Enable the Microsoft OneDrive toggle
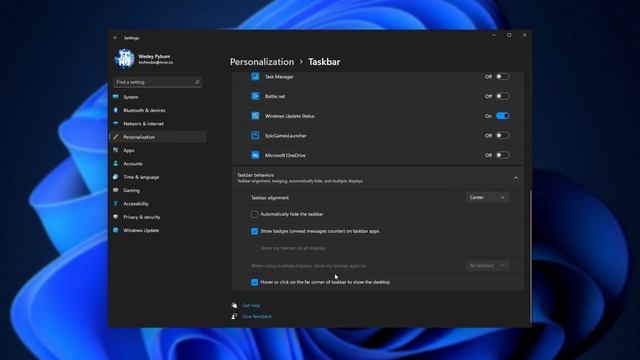The width and height of the screenshot is (640, 360). tap(502, 155)
